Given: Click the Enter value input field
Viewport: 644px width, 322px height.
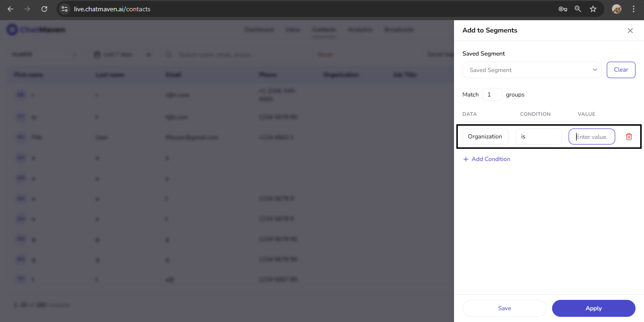Looking at the screenshot, I should coord(592,137).
